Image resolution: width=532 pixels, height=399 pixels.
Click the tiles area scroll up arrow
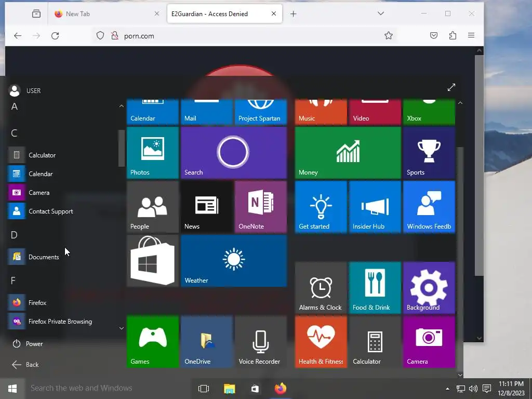pos(460,102)
